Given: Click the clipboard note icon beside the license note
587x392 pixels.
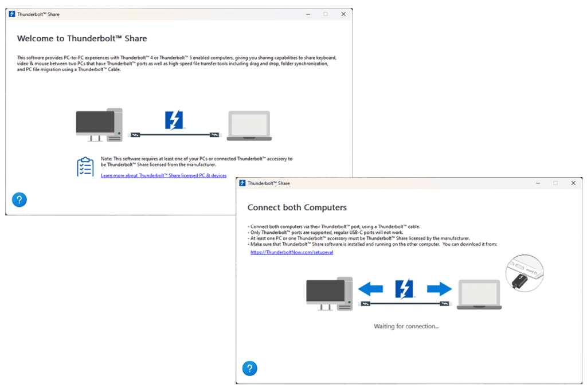Looking at the screenshot, I should (85, 166).
